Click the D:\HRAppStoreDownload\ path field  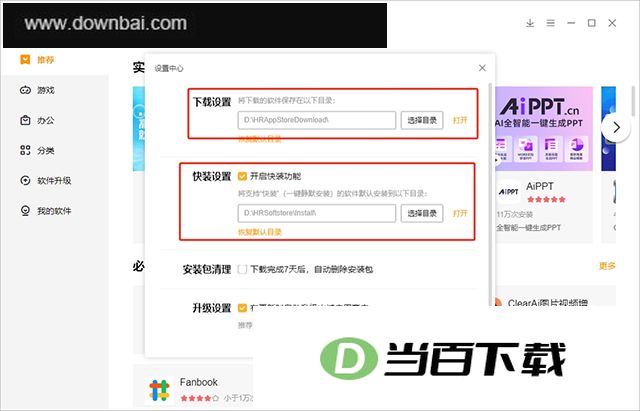[x=317, y=120]
